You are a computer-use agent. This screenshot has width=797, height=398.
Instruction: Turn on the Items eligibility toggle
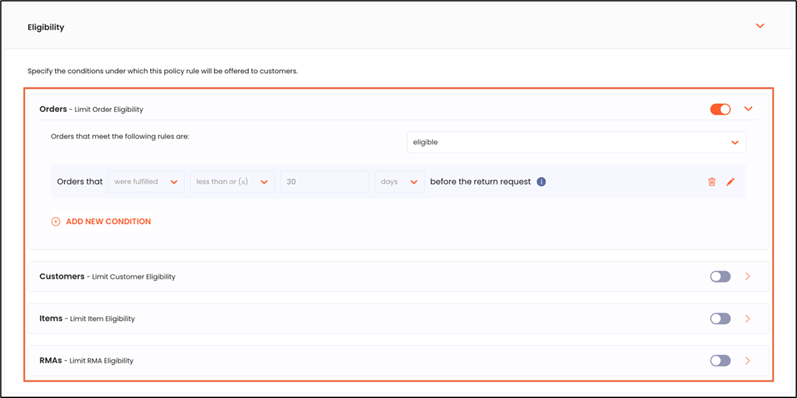click(x=720, y=319)
